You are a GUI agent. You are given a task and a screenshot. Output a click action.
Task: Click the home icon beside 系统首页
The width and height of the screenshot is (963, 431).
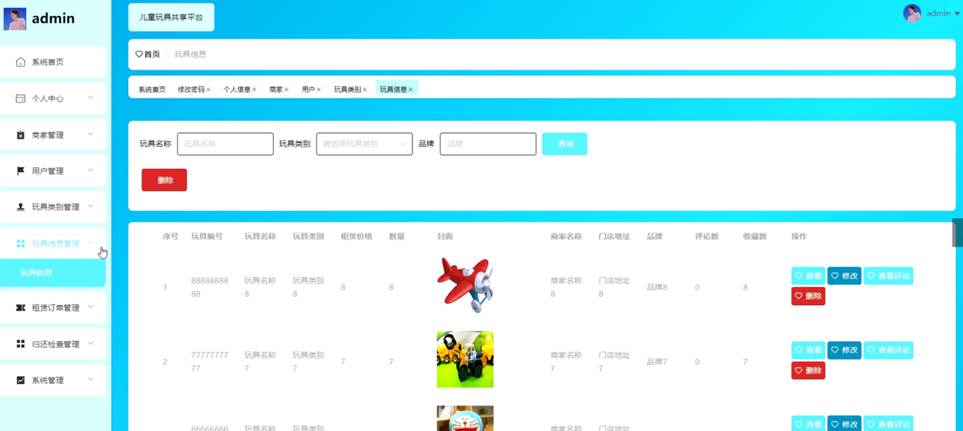[x=20, y=62]
